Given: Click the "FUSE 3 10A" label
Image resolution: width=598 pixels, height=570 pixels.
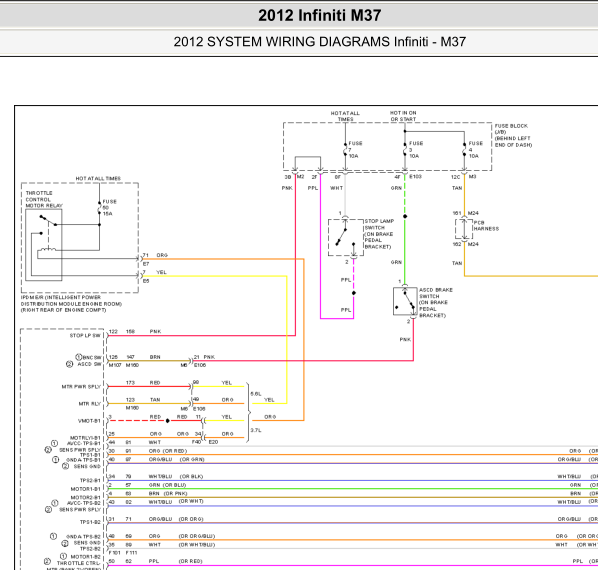Looking at the screenshot, I should click(x=416, y=149).
